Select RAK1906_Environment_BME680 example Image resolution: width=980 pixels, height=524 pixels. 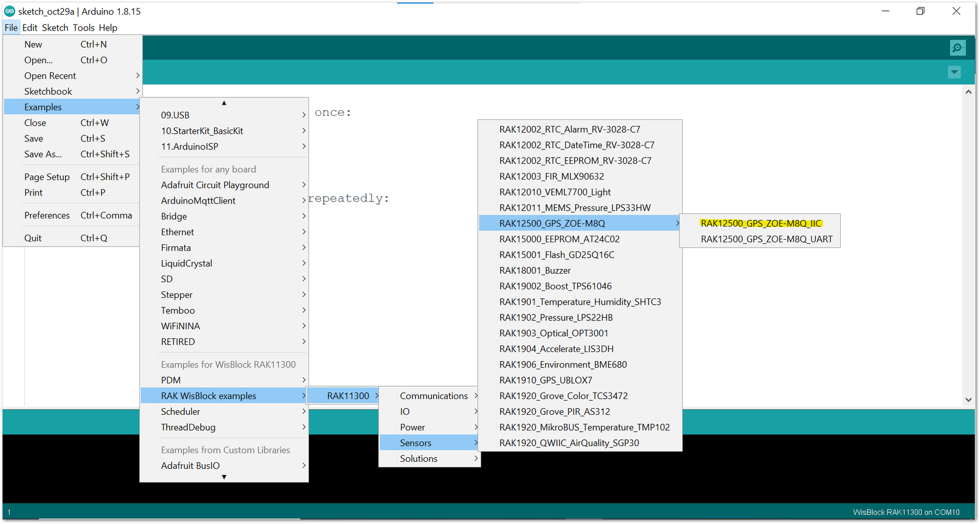[x=580, y=365]
